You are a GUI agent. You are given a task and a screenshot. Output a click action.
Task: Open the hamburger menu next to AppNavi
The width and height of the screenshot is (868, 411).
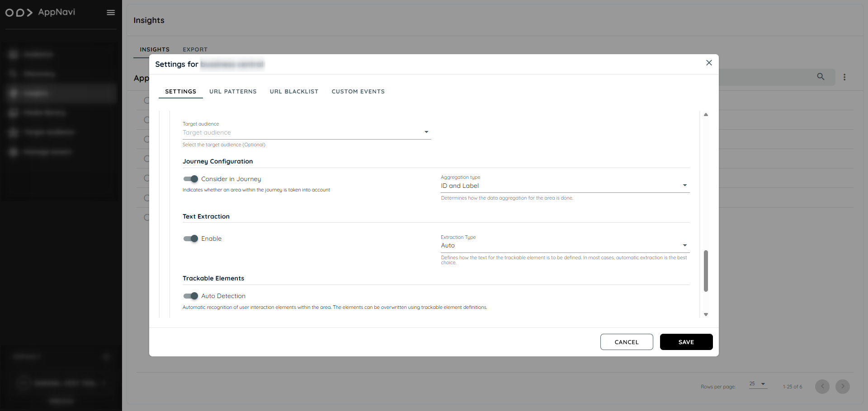tap(111, 13)
